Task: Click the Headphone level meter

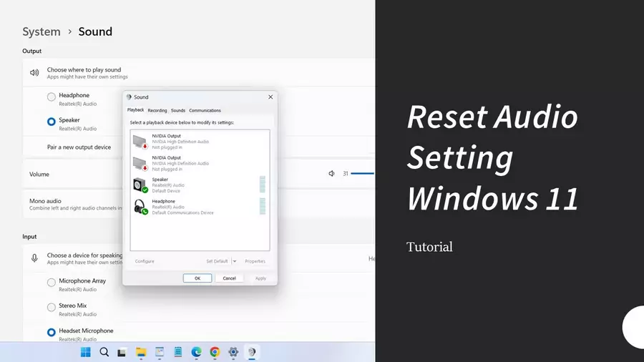Action: [x=263, y=206]
